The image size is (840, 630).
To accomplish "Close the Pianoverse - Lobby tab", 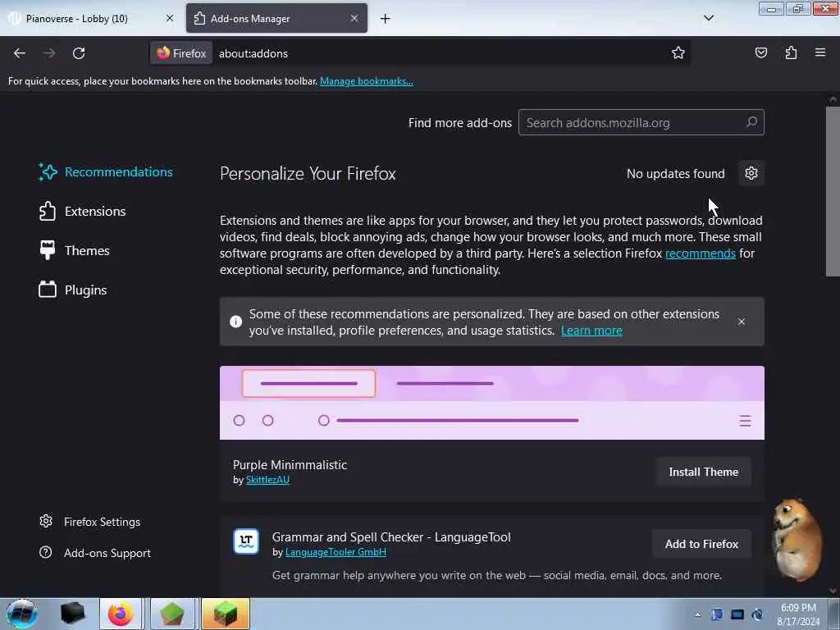I will coord(170,18).
